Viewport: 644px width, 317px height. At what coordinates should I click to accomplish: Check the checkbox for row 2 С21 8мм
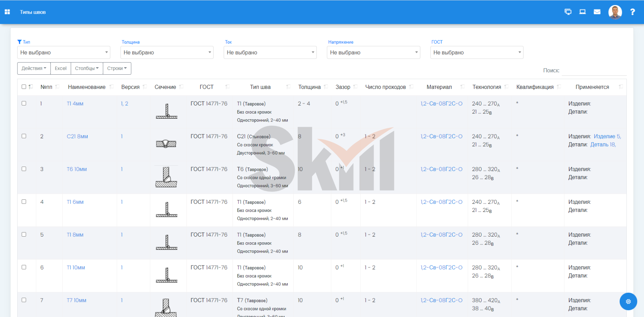pyautogui.click(x=24, y=136)
